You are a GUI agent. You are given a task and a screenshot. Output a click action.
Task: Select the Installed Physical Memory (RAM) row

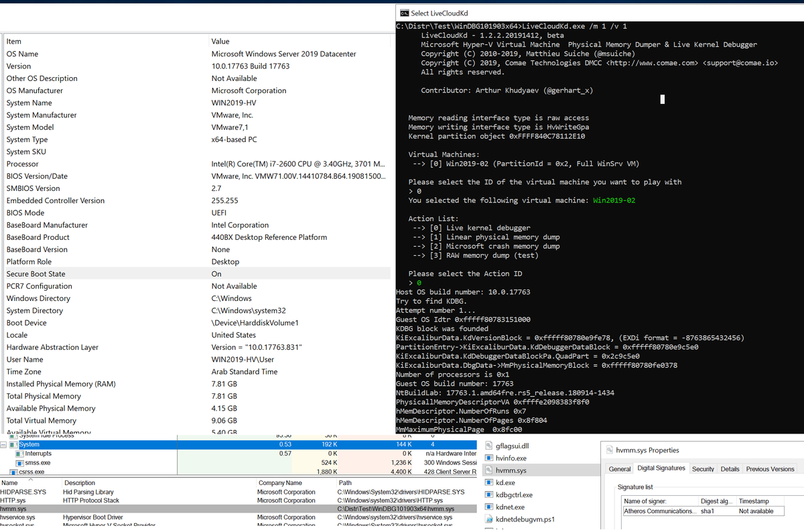(x=197, y=384)
